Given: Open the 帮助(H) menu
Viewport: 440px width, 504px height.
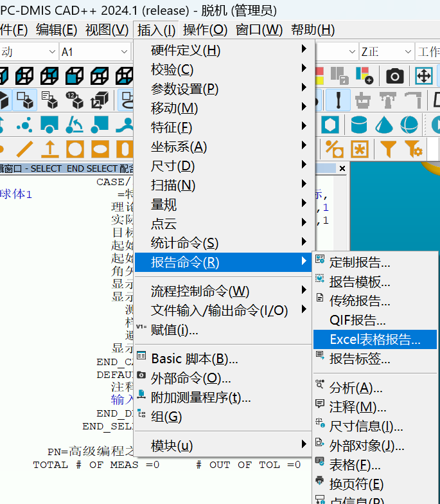Looking at the screenshot, I should click(313, 30).
